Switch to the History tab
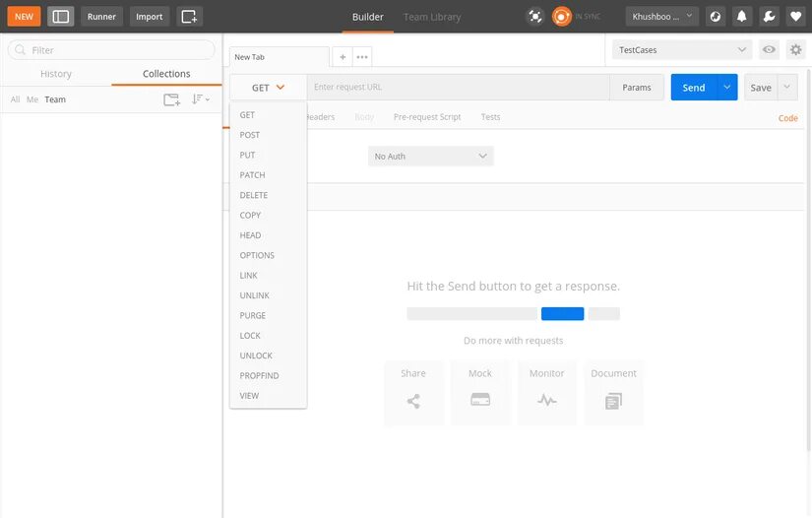Image resolution: width=812 pixels, height=518 pixels. click(x=56, y=74)
